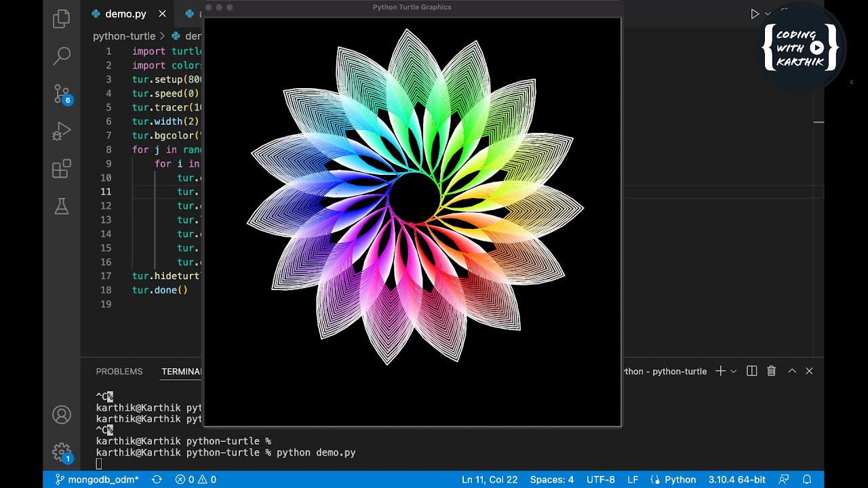Image resolution: width=868 pixels, height=488 pixels.
Task: Open the Run and Debug panel
Action: tap(61, 131)
